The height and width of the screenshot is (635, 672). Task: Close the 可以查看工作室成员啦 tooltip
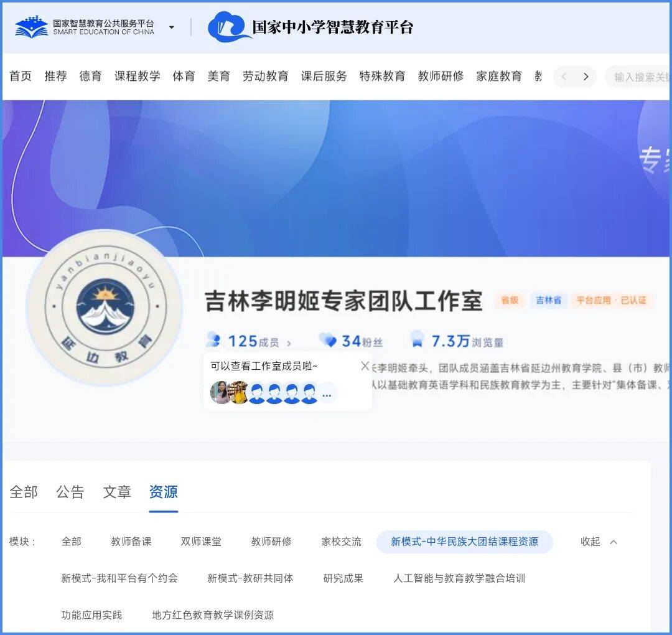click(x=365, y=366)
